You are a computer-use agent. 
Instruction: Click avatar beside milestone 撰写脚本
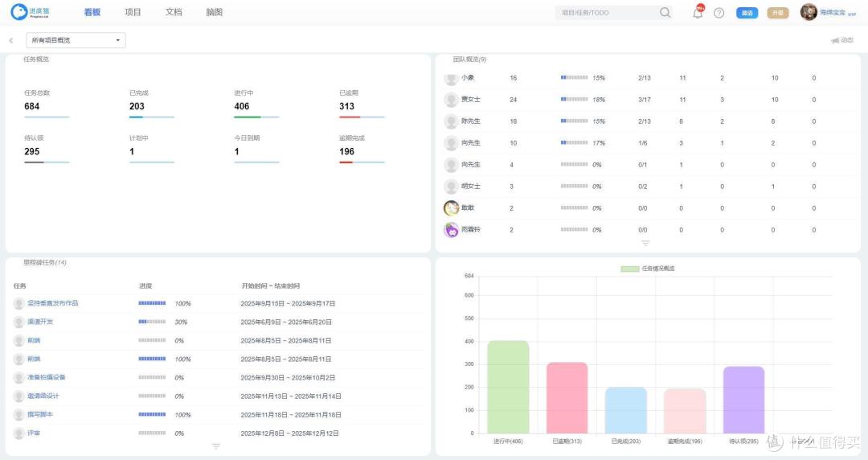coord(18,415)
